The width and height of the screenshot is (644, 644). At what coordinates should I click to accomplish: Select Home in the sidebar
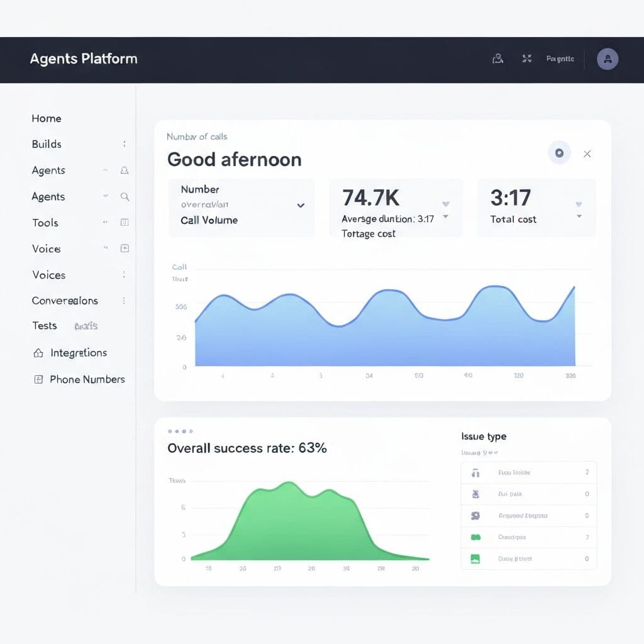[46, 118]
